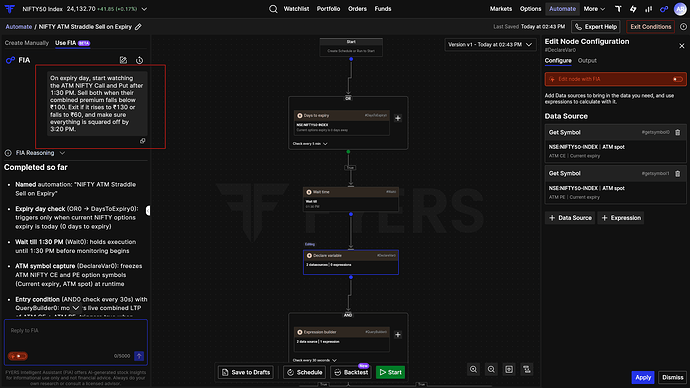Add a node beside Days to expiry
The width and height of the screenshot is (690, 388).
coord(398,118)
